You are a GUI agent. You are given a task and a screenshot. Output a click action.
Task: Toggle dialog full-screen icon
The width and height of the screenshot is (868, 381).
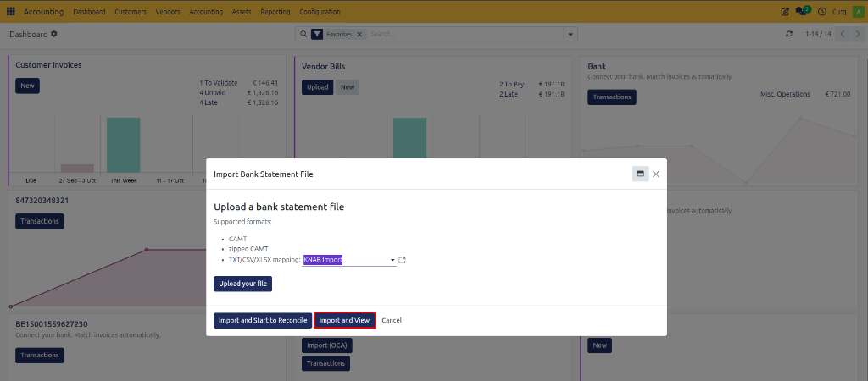tap(641, 174)
